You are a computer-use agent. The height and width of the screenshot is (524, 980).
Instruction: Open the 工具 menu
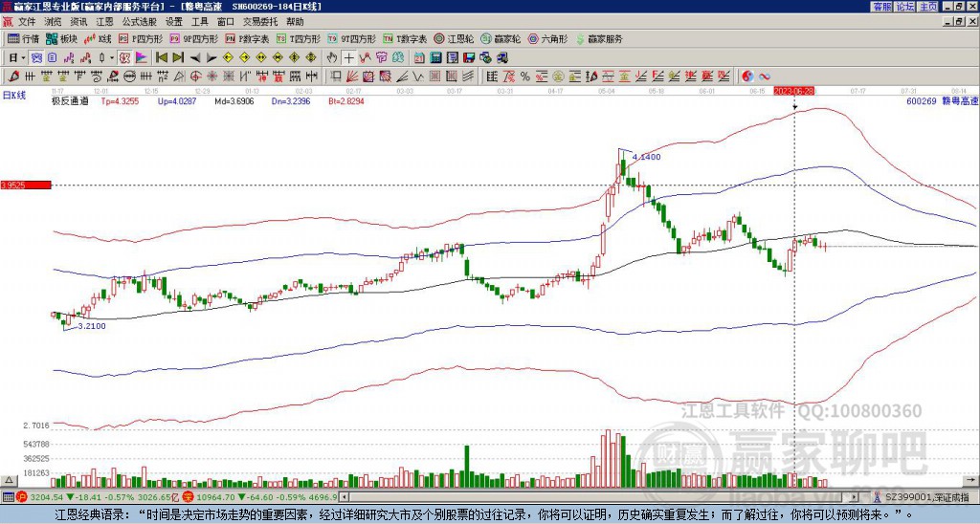click(x=199, y=22)
